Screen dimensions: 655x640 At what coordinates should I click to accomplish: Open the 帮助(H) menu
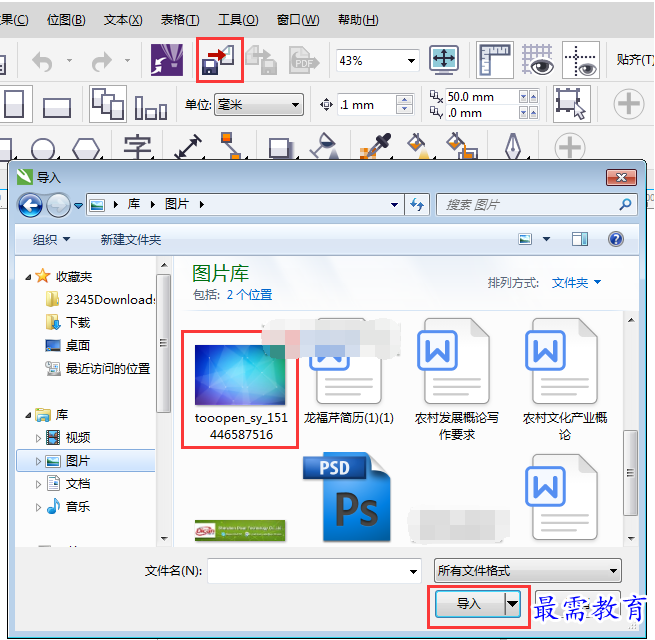pos(358,20)
